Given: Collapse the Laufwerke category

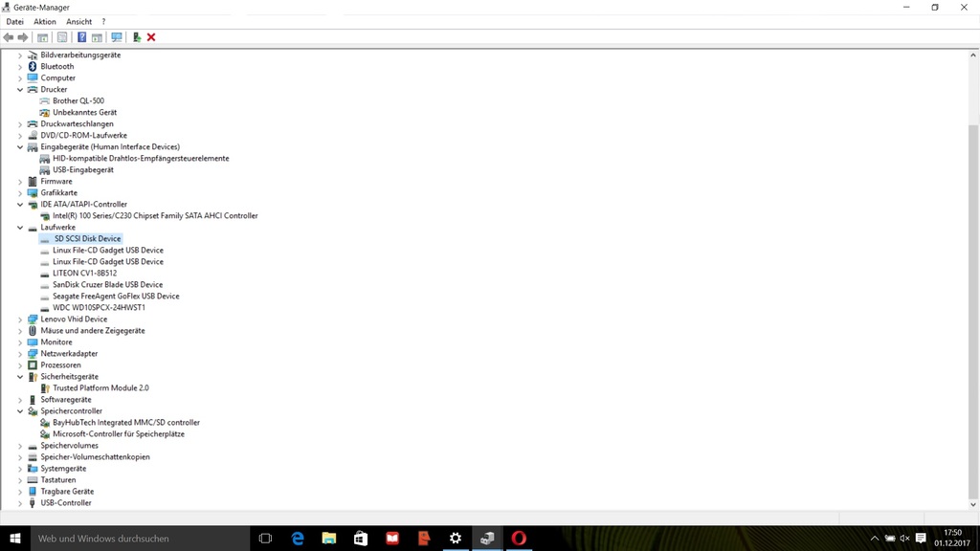Looking at the screenshot, I should click(x=20, y=228).
